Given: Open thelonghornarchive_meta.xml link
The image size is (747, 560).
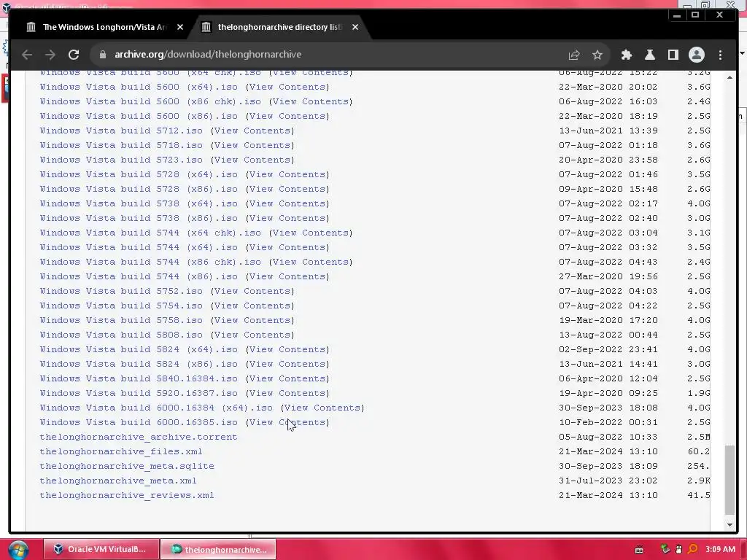Looking at the screenshot, I should 118,481.
